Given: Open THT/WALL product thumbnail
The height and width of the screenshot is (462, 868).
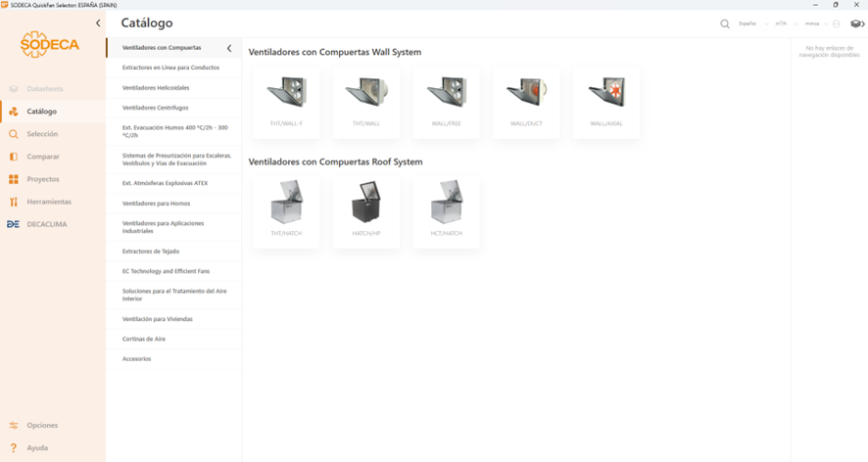Looking at the screenshot, I should click(365, 102).
